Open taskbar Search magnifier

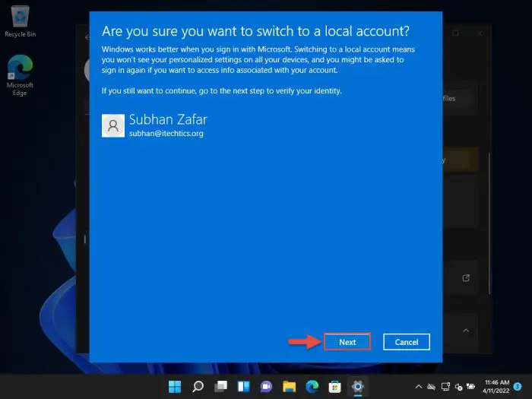point(198,386)
